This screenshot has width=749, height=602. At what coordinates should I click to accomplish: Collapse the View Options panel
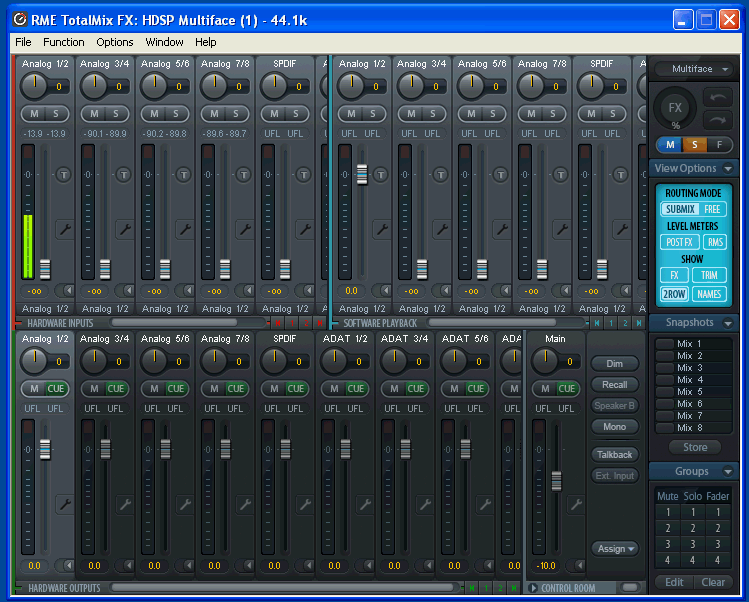(x=728, y=168)
